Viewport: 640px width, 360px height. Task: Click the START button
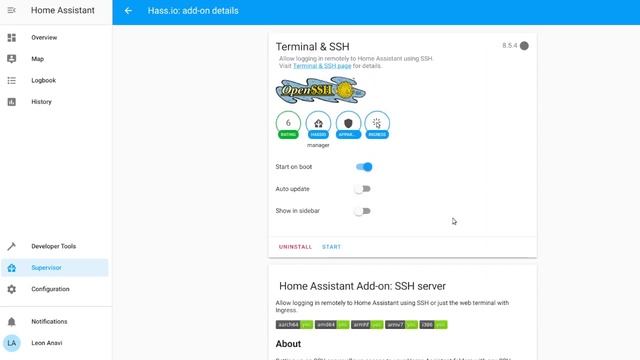coord(331,247)
